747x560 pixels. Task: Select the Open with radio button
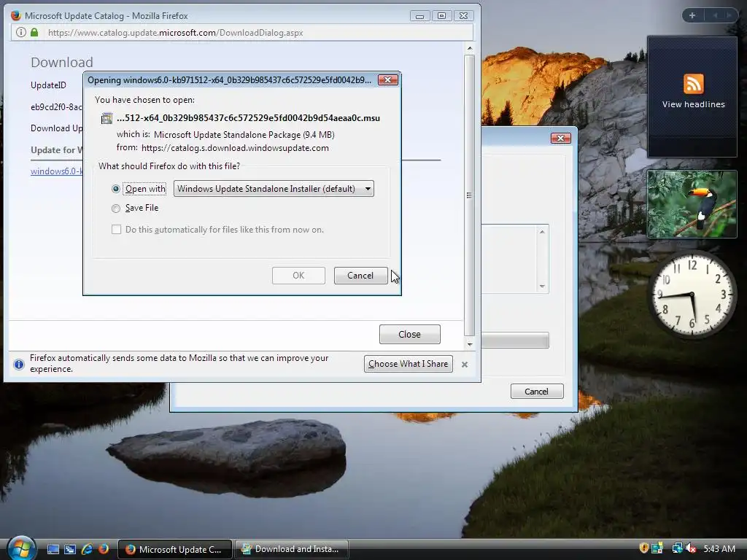point(116,189)
